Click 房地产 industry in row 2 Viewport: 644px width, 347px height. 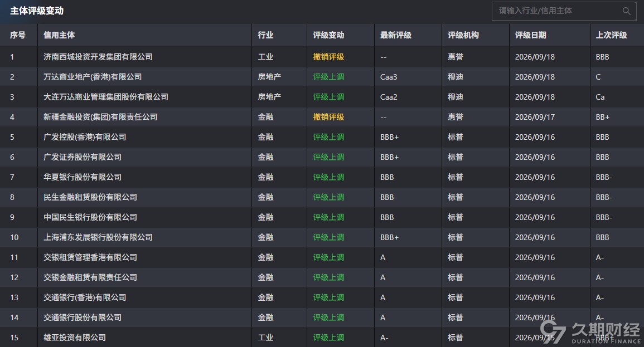coord(269,77)
